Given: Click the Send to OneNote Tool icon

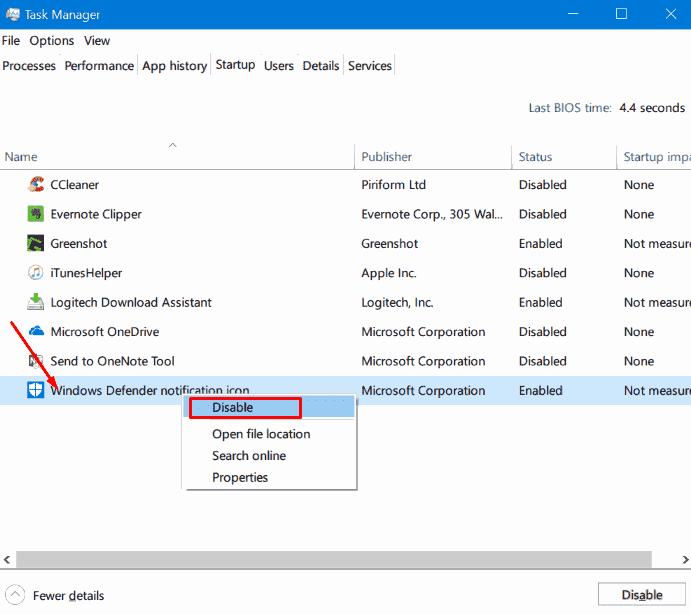Looking at the screenshot, I should [35, 361].
